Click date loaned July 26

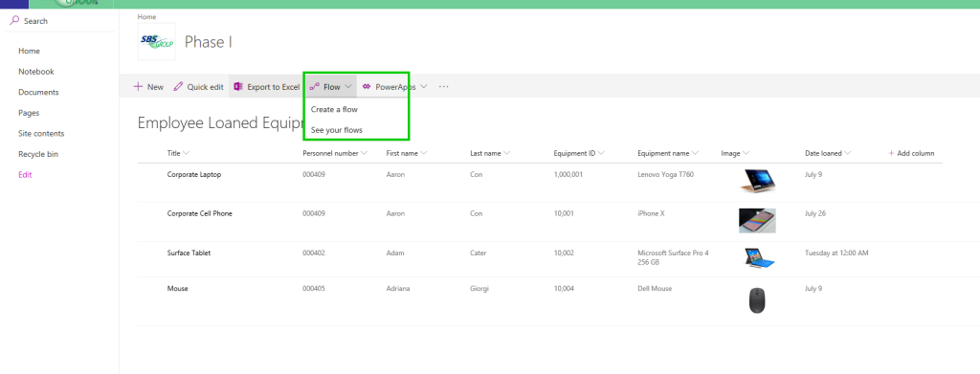815,213
